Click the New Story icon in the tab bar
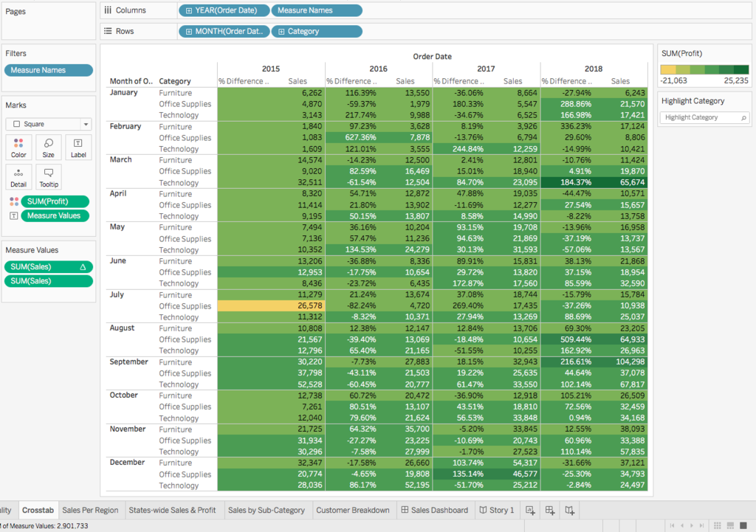756x532 pixels. pyautogui.click(x=569, y=511)
